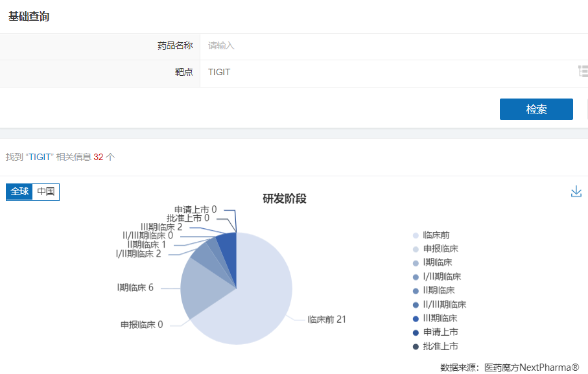The height and width of the screenshot is (374, 588).
Task: Toggle I/II期临床 legend entry
Action: [436, 277]
